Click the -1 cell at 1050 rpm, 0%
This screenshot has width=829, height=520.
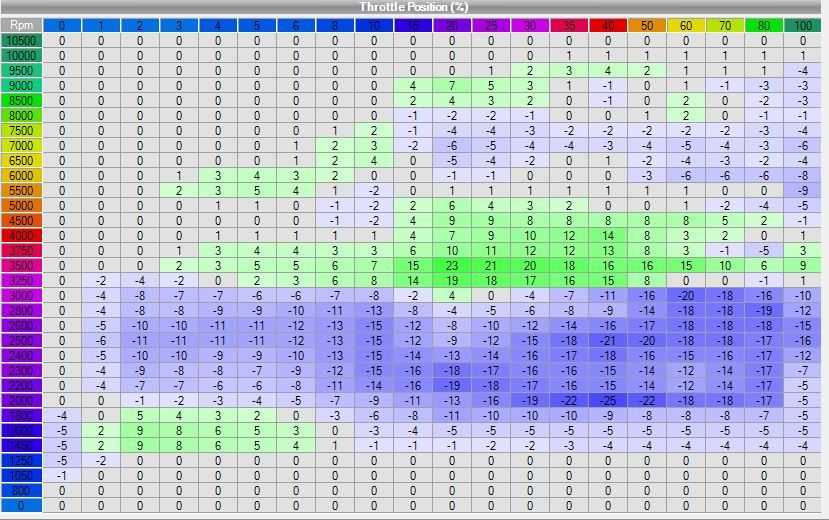point(61,475)
